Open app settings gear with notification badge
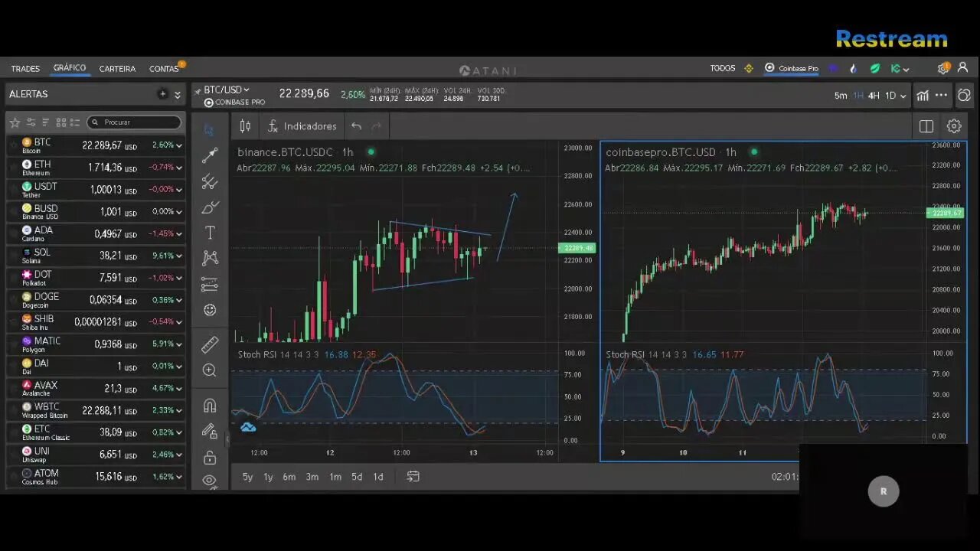The width and height of the screenshot is (980, 551). 943,68
